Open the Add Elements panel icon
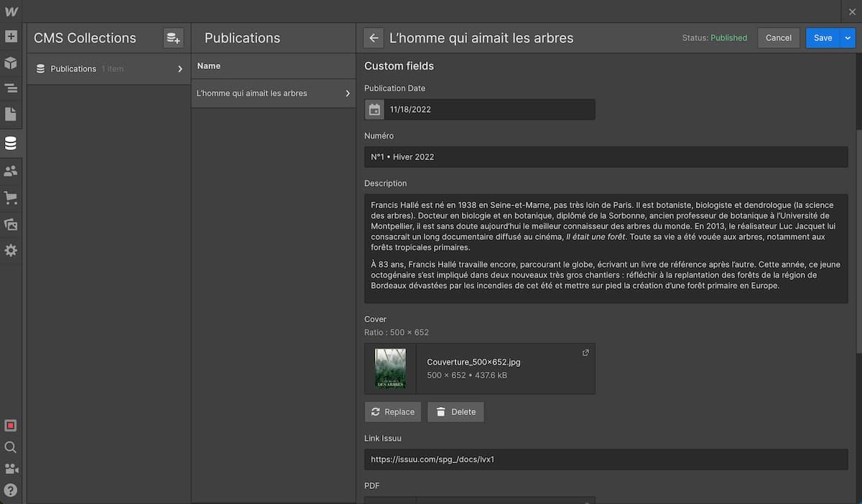 click(11, 36)
